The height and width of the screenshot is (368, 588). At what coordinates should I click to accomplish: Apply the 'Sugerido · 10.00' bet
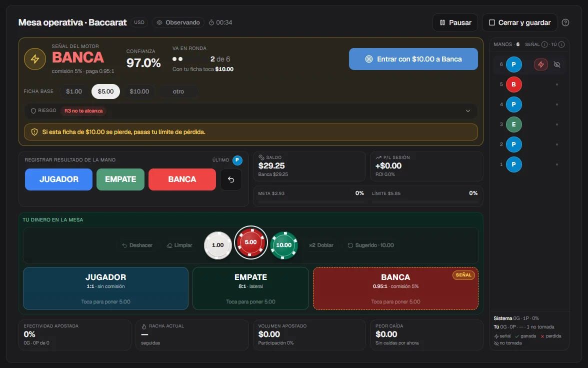(x=371, y=245)
